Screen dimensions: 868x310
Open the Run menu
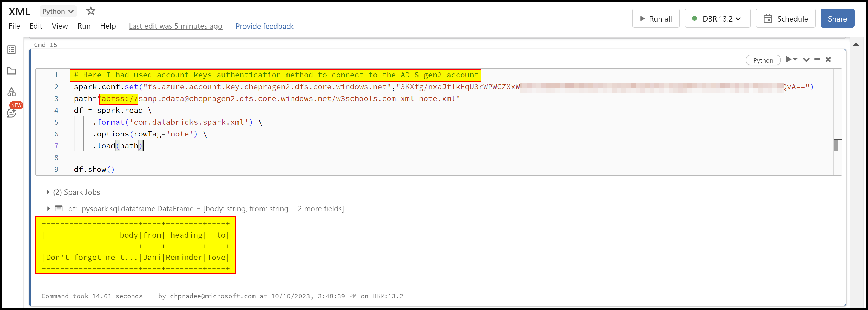tap(84, 26)
